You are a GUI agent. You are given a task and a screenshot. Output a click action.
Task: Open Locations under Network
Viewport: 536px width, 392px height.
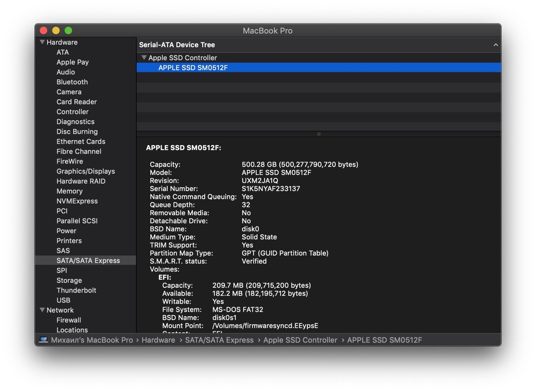pos(72,330)
